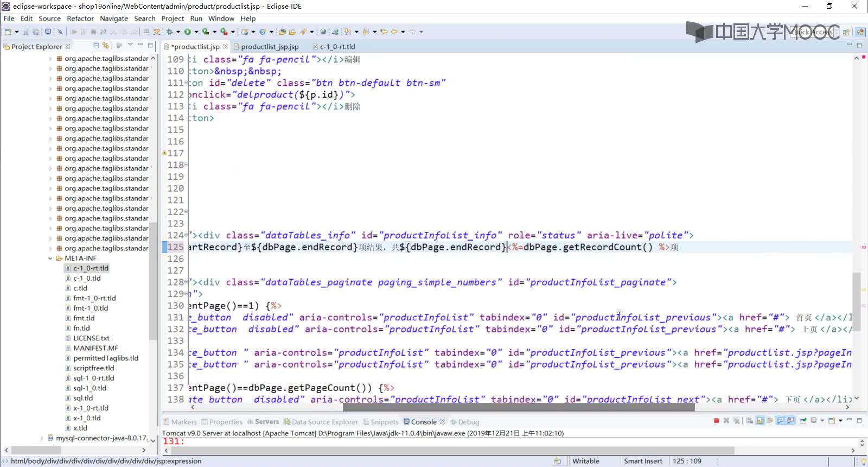868x467 pixels.
Task: Open the Run button dropdown arrow
Action: click(196, 31)
